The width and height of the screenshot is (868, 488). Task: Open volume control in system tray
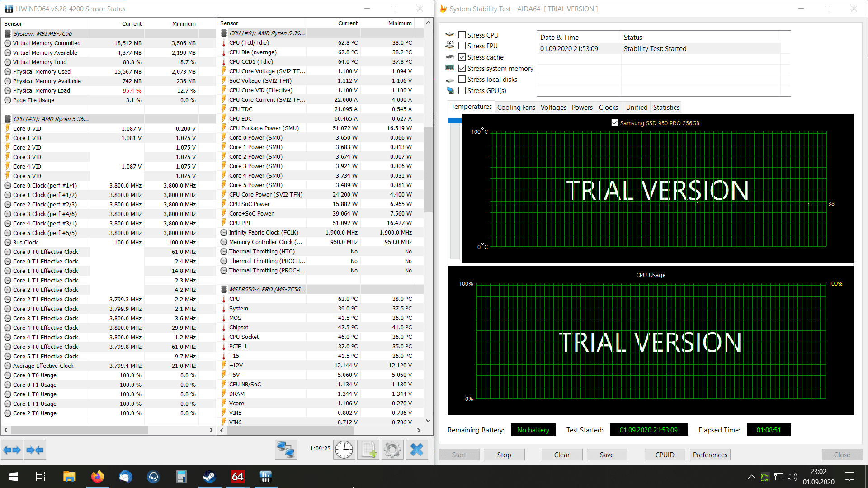click(792, 477)
